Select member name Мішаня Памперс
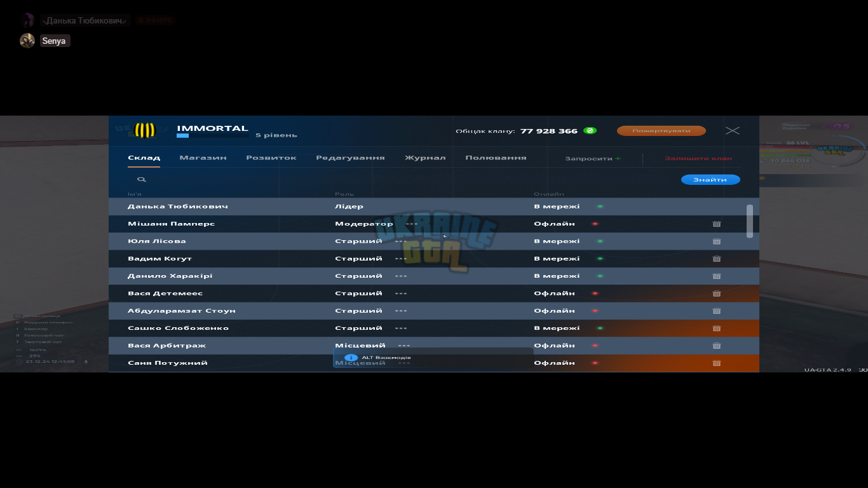 tap(171, 224)
